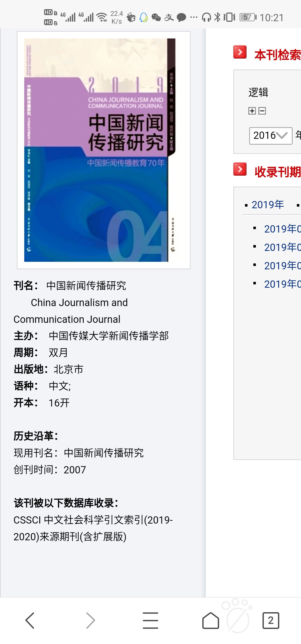
Task: Remove a search condition with minus icon
Action: [x=262, y=111]
